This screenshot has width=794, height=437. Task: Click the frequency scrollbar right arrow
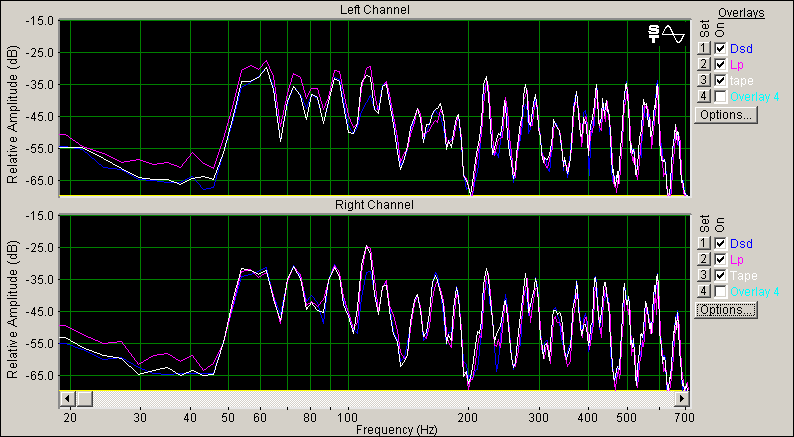pyautogui.click(x=683, y=398)
